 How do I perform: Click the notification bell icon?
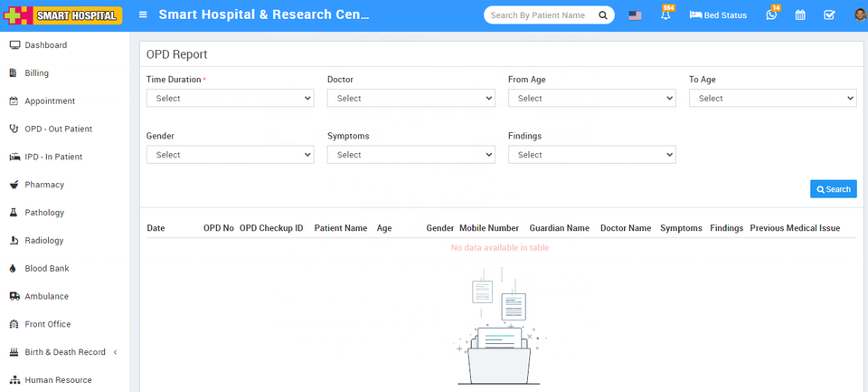click(x=665, y=15)
